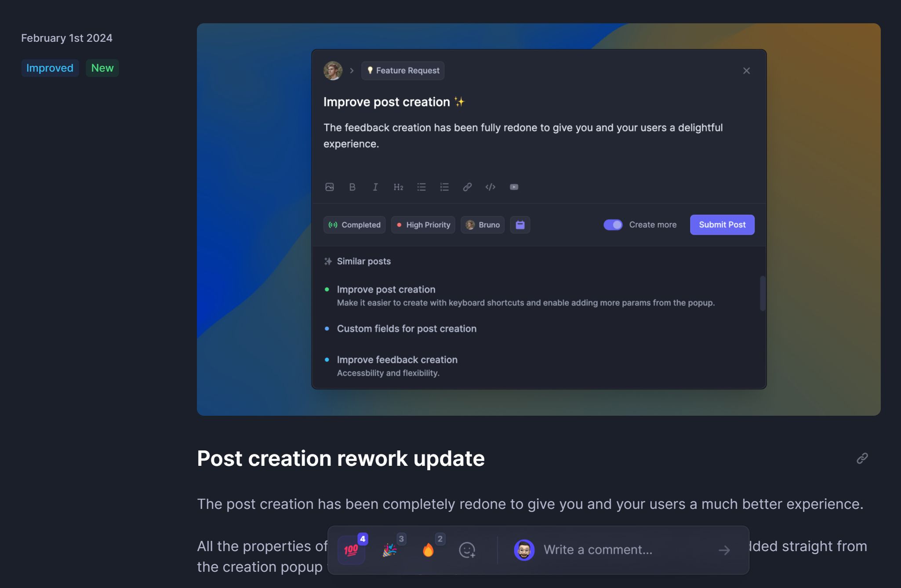This screenshot has height=588, width=901.
Task: Click the code block icon
Action: click(x=490, y=186)
